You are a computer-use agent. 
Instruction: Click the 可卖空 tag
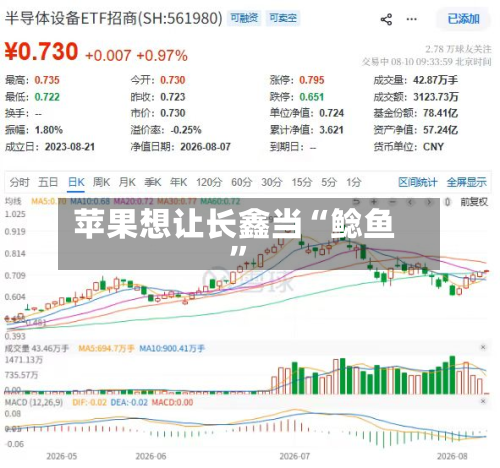click(283, 18)
